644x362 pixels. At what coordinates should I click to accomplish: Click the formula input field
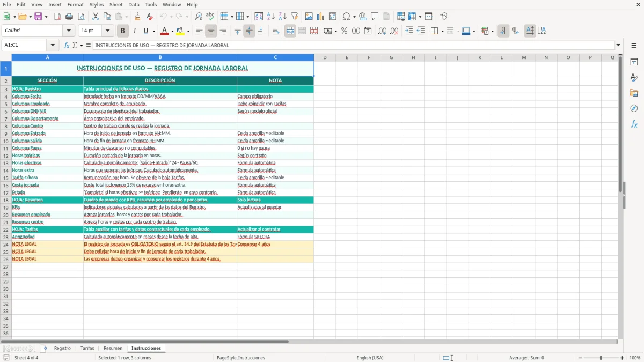pos(354,45)
